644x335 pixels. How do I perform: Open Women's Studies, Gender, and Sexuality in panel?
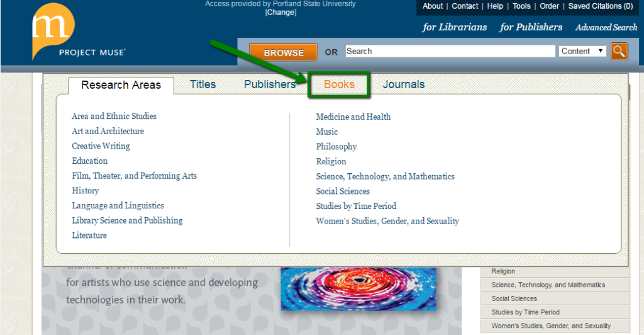click(387, 221)
